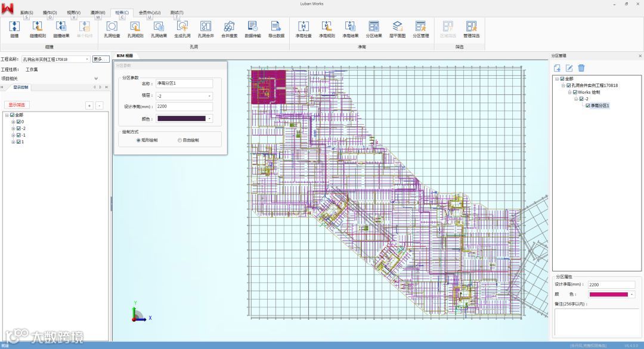This screenshot has width=644, height=349.
Task: Toggle floor 0 checkbox in left tree
Action: coord(18,122)
